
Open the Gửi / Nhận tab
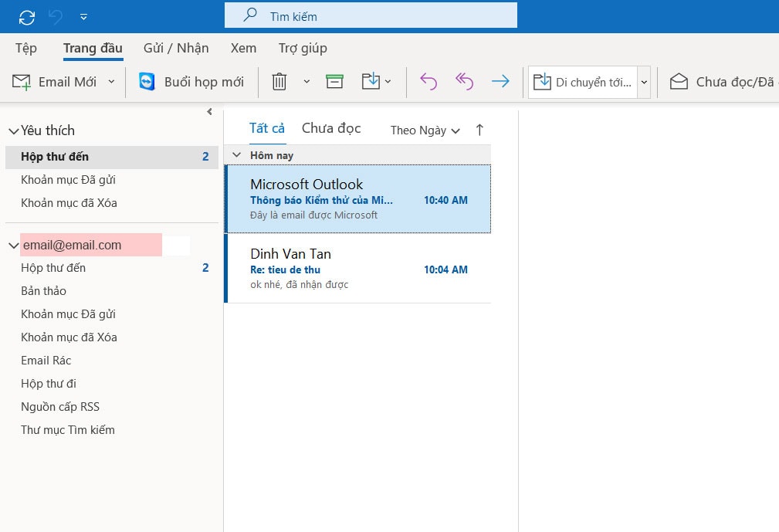pos(176,48)
